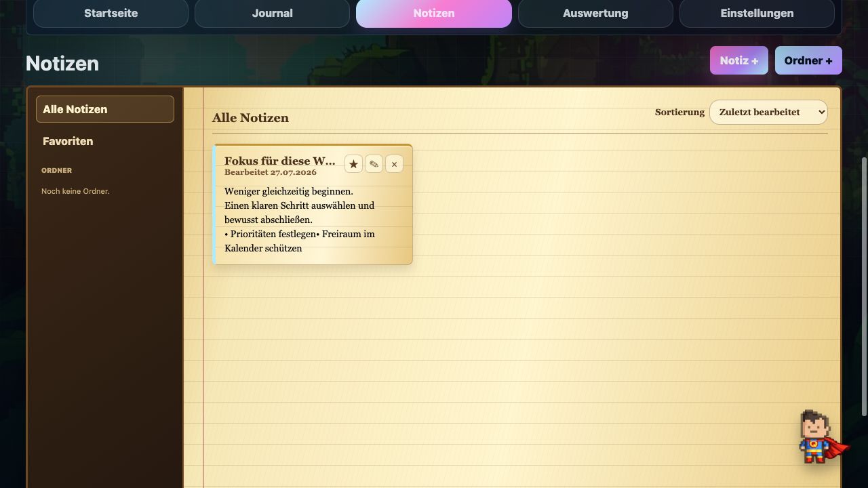
Task: Switch to the Startseite tab
Action: pos(111,14)
